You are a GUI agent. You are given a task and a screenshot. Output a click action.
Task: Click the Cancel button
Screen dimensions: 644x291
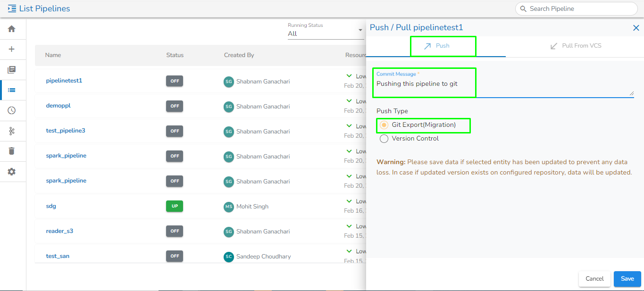coord(594,279)
